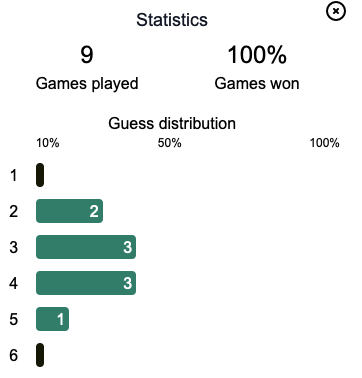362x378 pixels.
Task: Click the Statistics heading
Action: (x=172, y=20)
